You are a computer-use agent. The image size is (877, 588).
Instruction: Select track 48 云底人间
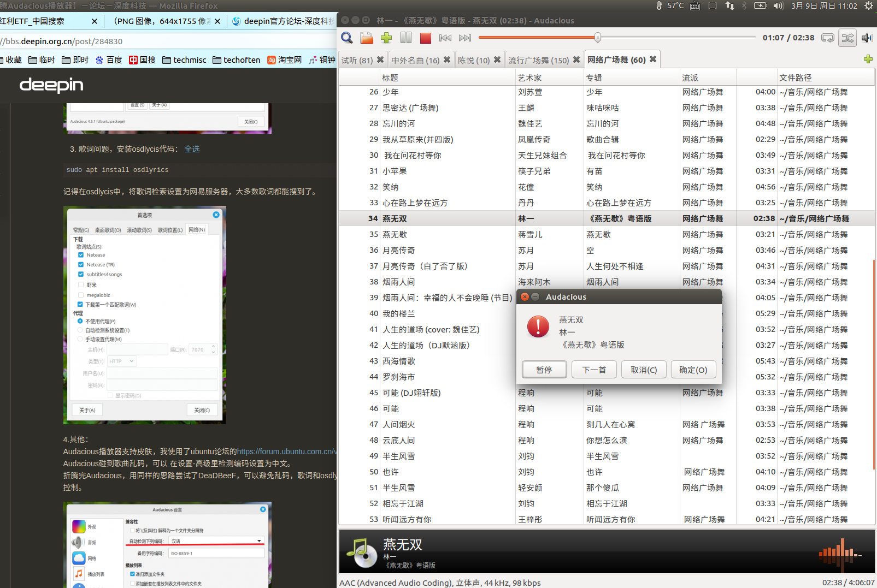coord(607,440)
